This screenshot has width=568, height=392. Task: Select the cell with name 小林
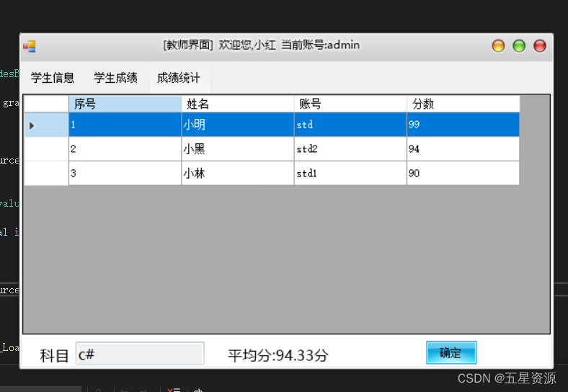coord(238,173)
